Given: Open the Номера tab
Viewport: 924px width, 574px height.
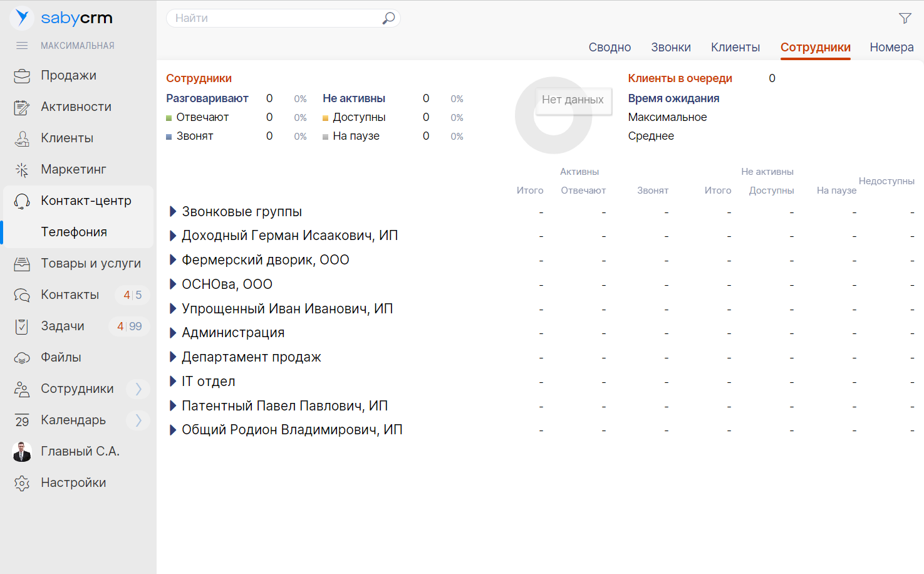Looking at the screenshot, I should (x=891, y=47).
